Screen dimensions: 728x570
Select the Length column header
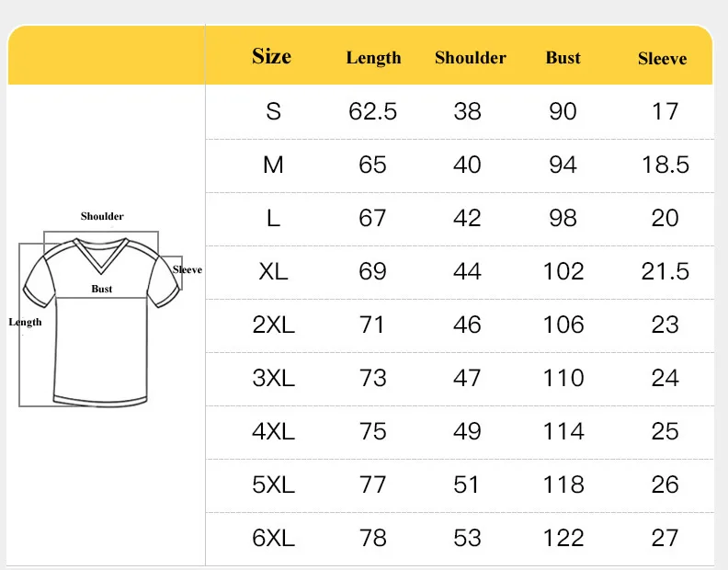374,58
